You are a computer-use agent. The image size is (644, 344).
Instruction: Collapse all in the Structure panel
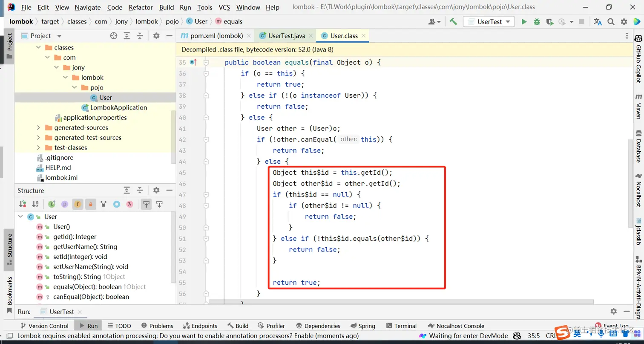pyautogui.click(x=139, y=191)
